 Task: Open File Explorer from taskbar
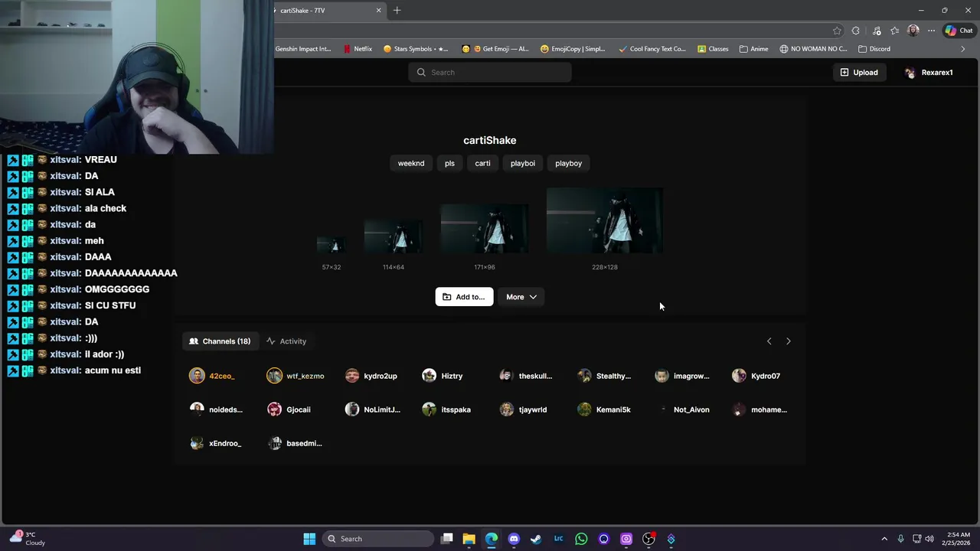469,539
